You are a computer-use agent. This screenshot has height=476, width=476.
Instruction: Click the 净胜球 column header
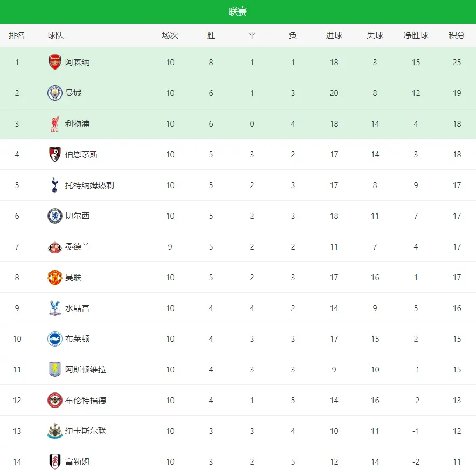[x=416, y=36]
